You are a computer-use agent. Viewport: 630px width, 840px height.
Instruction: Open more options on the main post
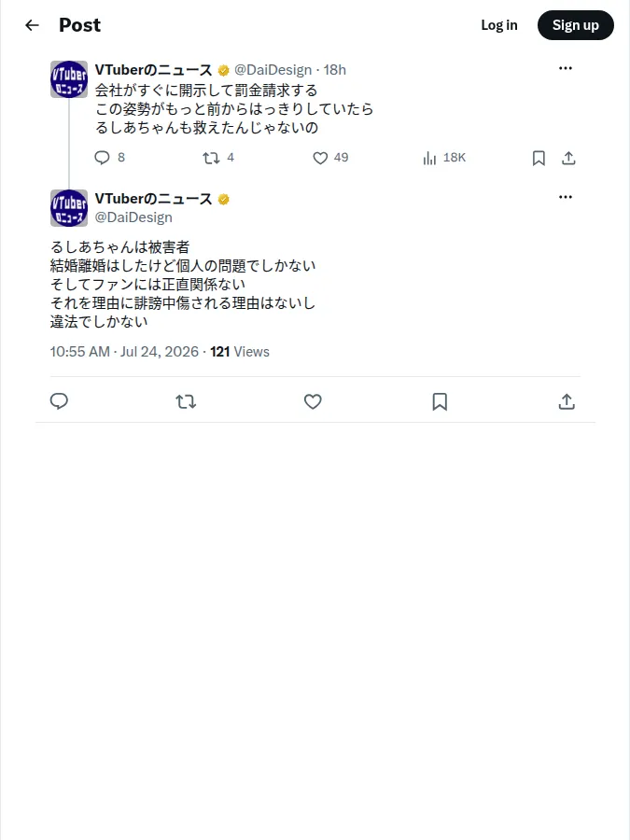pos(566,197)
